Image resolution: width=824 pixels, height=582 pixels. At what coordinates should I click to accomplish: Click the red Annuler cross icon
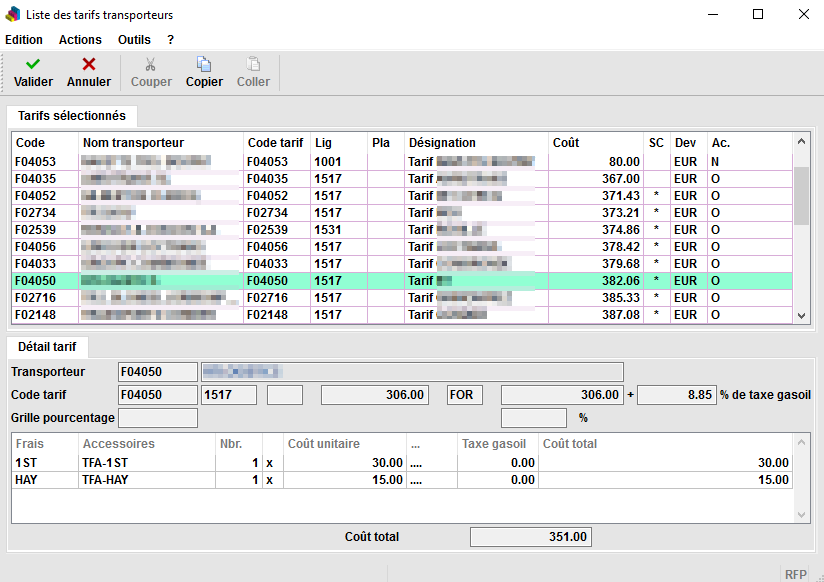(x=88, y=64)
